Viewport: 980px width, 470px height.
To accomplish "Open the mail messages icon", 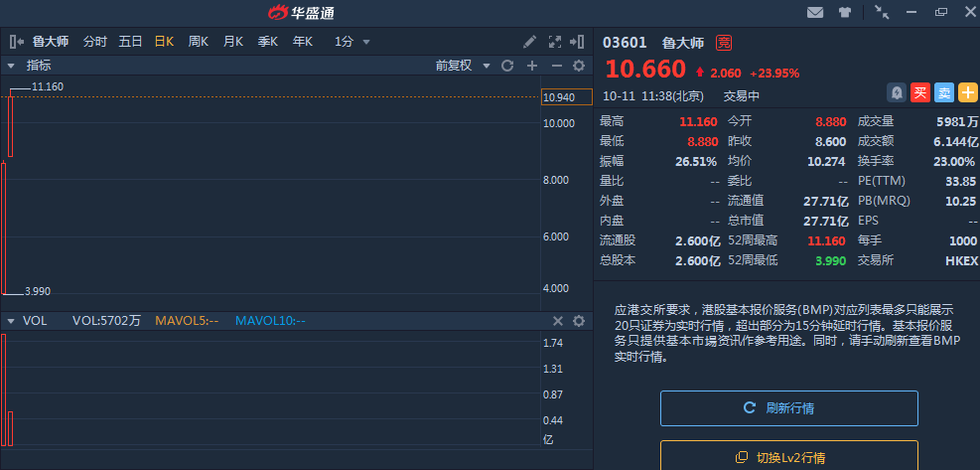I will click(815, 12).
